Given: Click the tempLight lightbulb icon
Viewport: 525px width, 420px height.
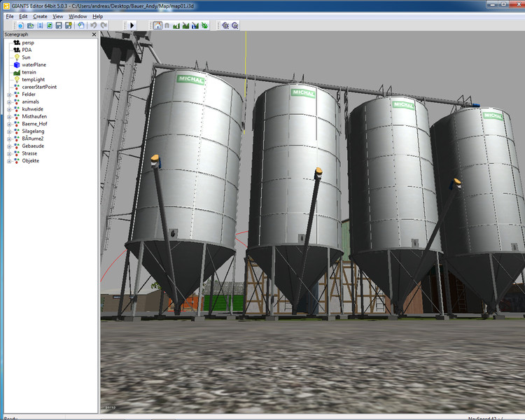Looking at the screenshot, I should click(17, 80).
